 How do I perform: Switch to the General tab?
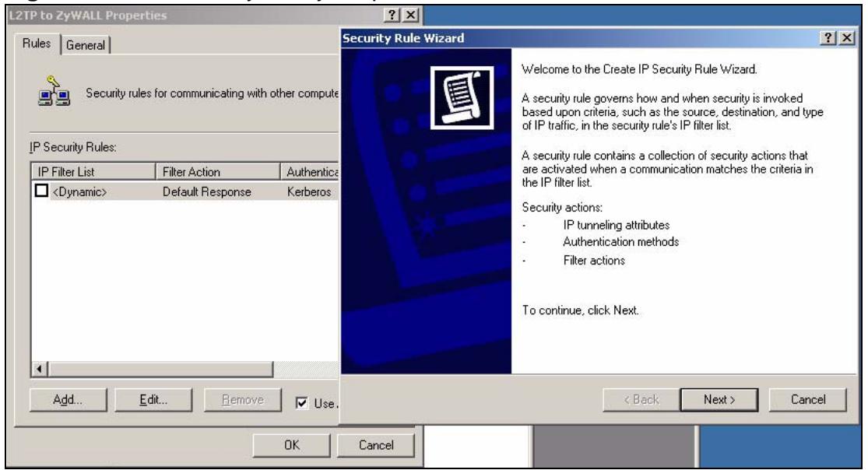pos(86,45)
